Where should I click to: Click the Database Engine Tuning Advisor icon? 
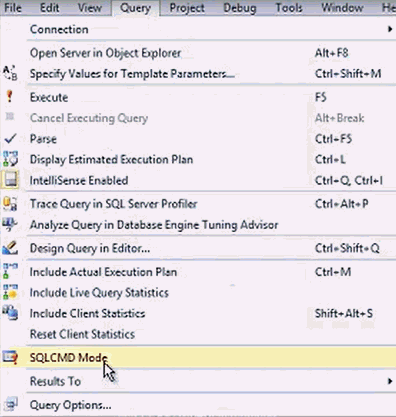[x=10, y=224]
